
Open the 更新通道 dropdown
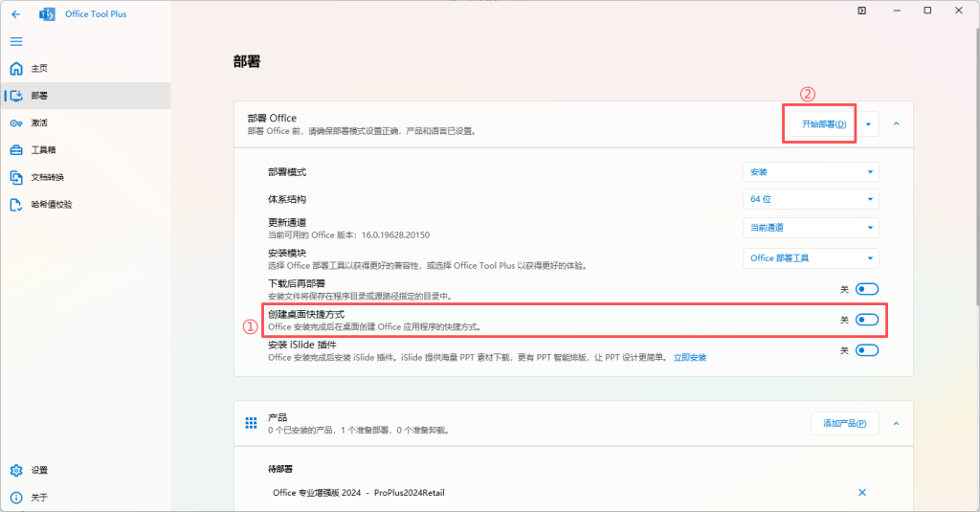pyautogui.click(x=811, y=228)
